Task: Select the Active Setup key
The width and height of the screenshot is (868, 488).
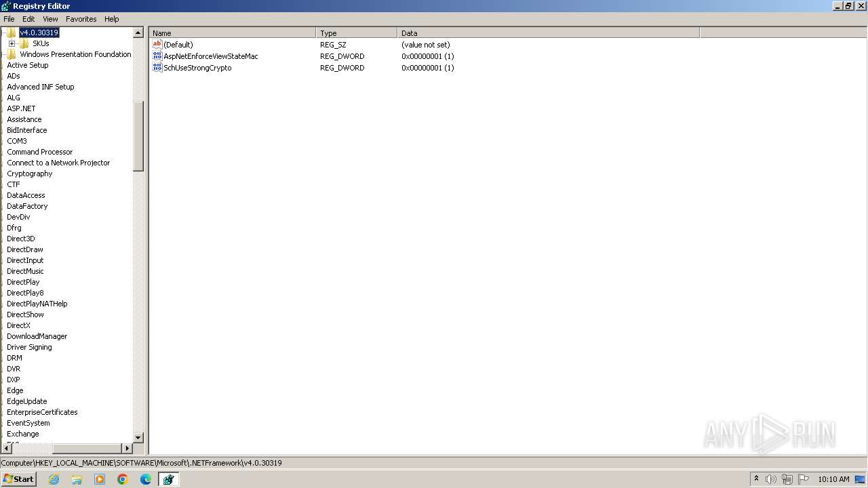Action: 28,65
